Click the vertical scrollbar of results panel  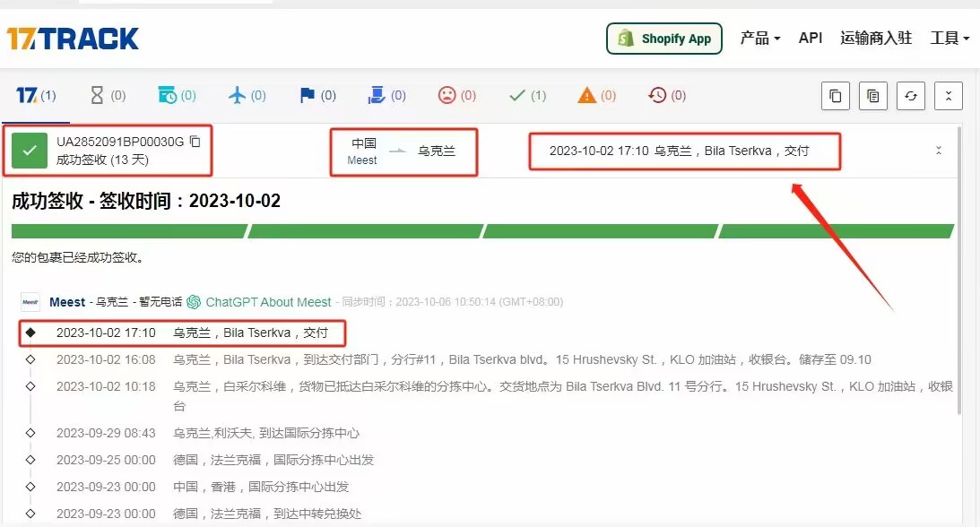(x=959, y=270)
